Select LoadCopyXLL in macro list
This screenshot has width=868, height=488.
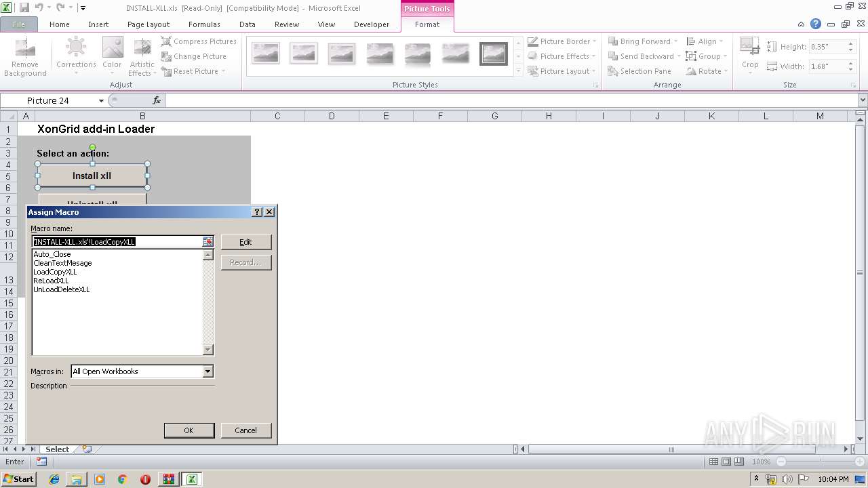tap(55, 272)
